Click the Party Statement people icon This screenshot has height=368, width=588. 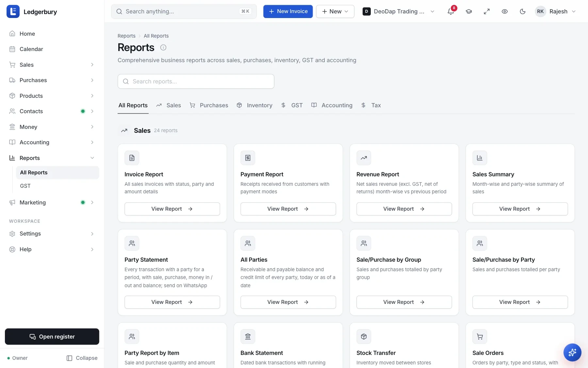(132, 243)
